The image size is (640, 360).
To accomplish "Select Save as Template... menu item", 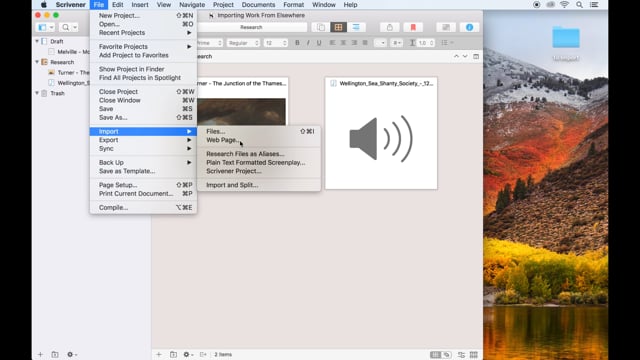I will [x=143, y=171].
